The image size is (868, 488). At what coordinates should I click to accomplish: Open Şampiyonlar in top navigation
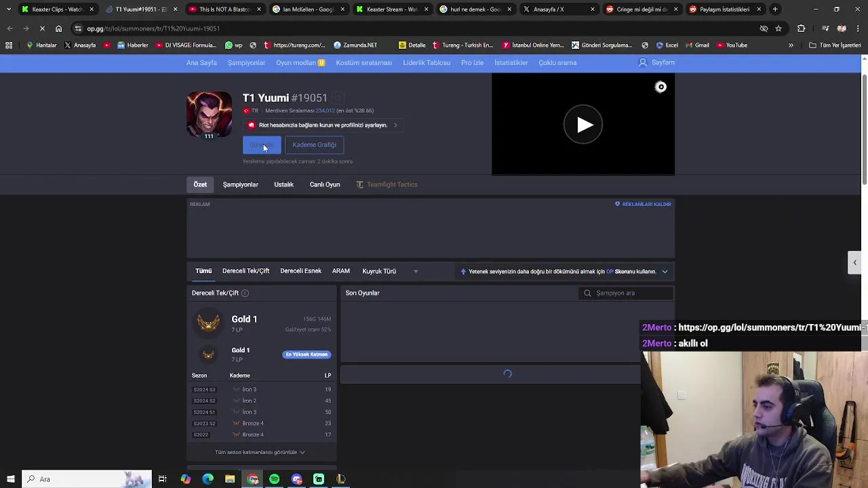[246, 62]
